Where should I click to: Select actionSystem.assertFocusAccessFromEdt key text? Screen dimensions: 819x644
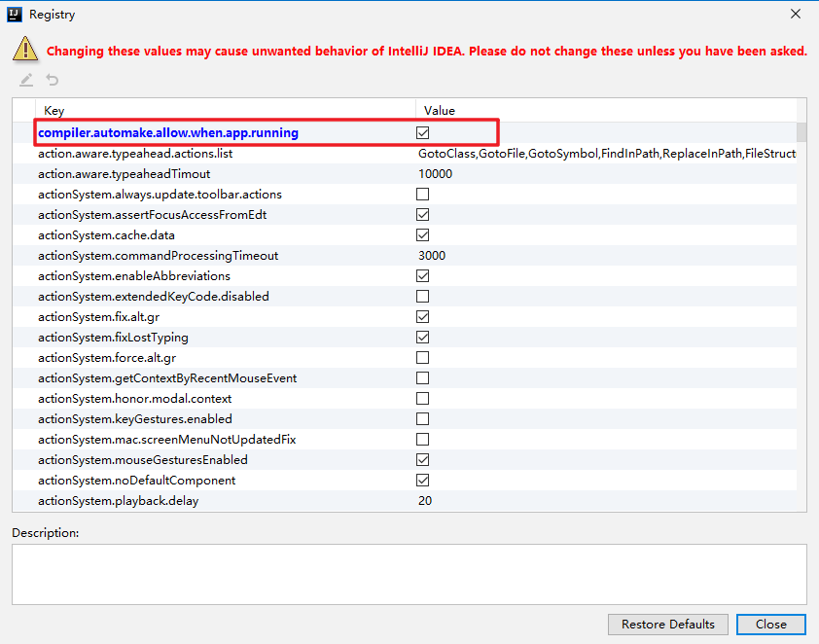pyautogui.click(x=152, y=215)
